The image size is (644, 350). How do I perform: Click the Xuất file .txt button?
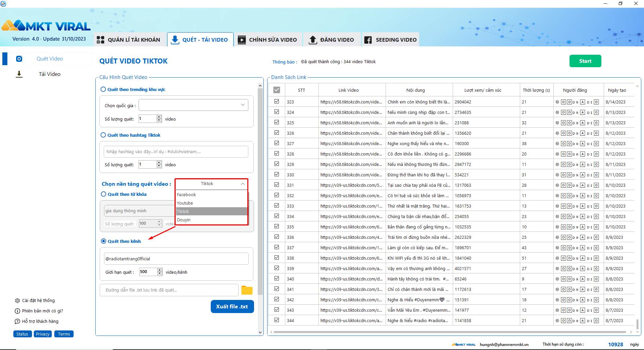point(232,307)
